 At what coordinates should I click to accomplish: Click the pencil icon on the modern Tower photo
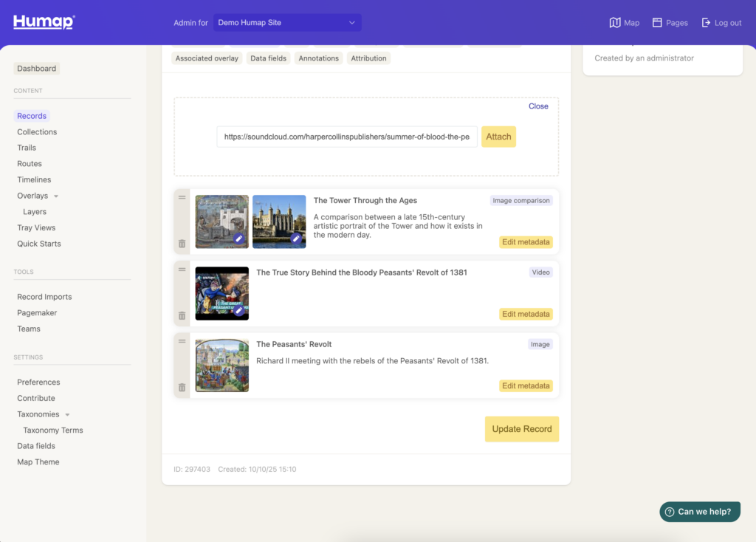coord(296,239)
